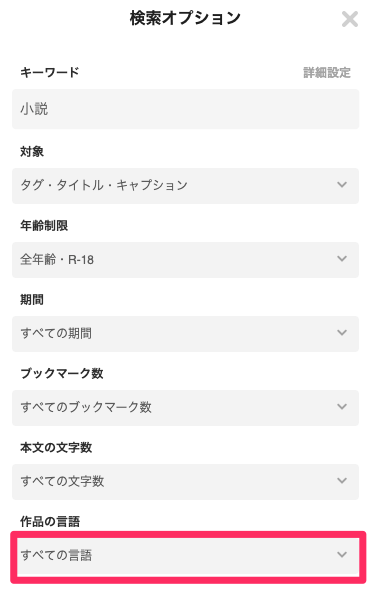Screen dimensions: 371x589
Task: Expand the すべての期間 period dropdown
Action: 186,334
